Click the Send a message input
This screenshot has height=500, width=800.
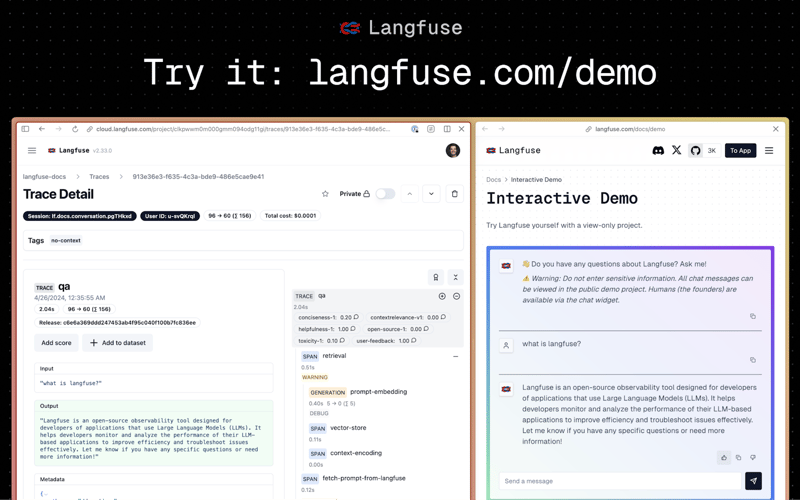(620, 481)
